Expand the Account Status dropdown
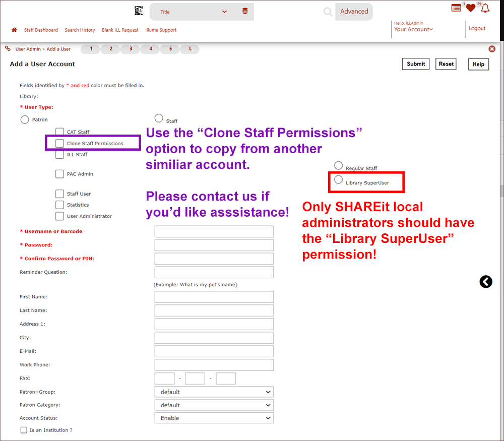The height and width of the screenshot is (441, 504). coord(214,418)
